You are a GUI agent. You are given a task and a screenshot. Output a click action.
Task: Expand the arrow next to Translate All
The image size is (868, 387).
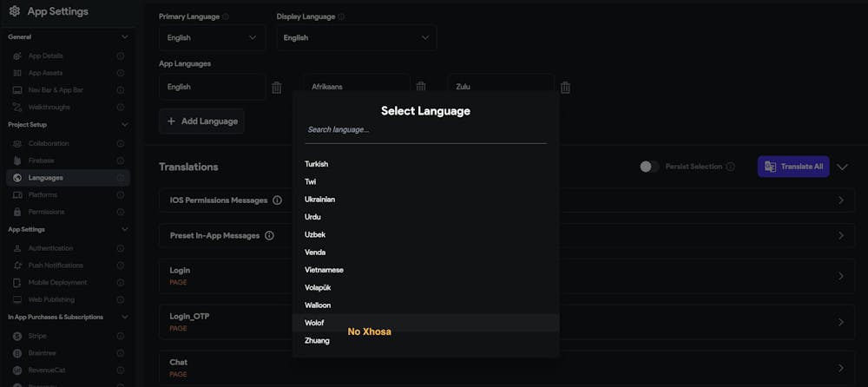842,167
